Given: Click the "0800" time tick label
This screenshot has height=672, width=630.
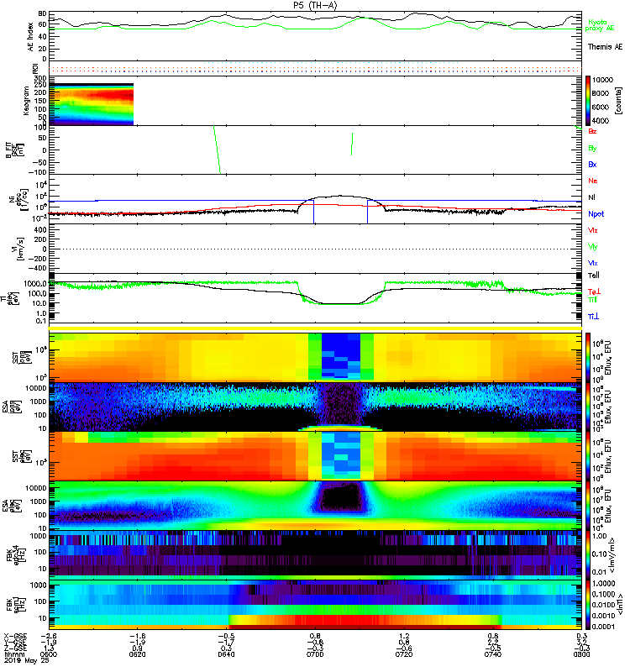Looking at the screenshot, I should coord(581,654).
